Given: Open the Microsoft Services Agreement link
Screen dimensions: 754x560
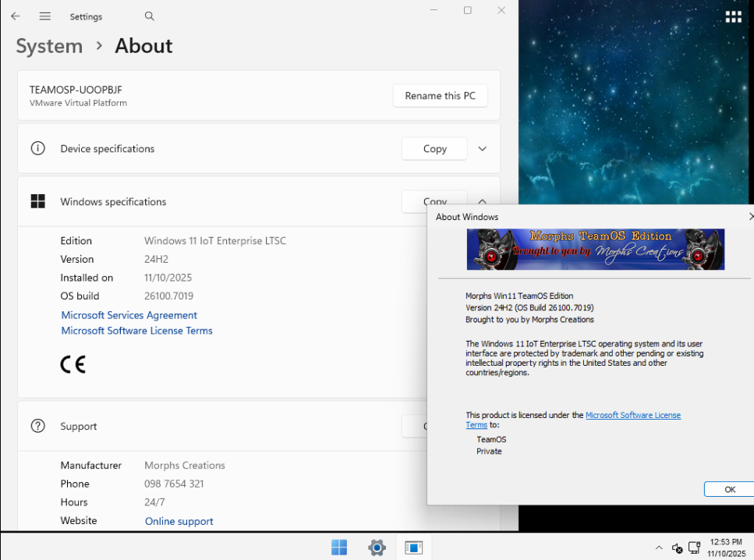Looking at the screenshot, I should pyautogui.click(x=129, y=315).
